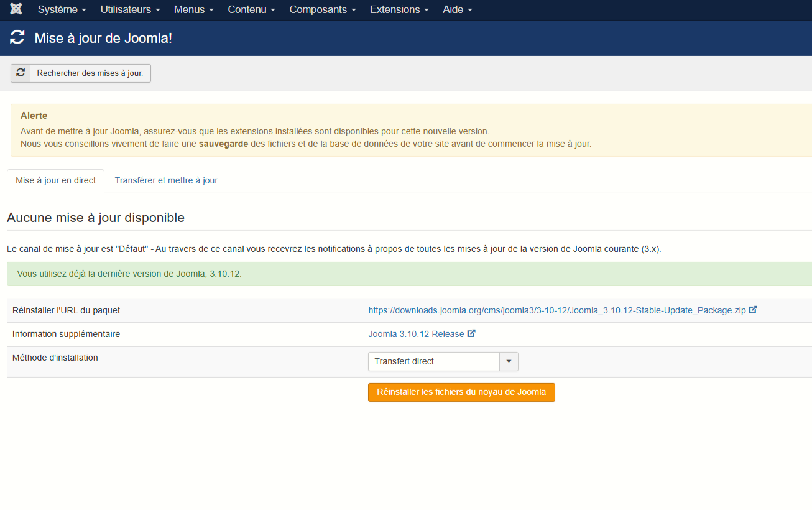Open the Aide menu
Viewport: 812px width, 510px height.
pyautogui.click(x=458, y=10)
